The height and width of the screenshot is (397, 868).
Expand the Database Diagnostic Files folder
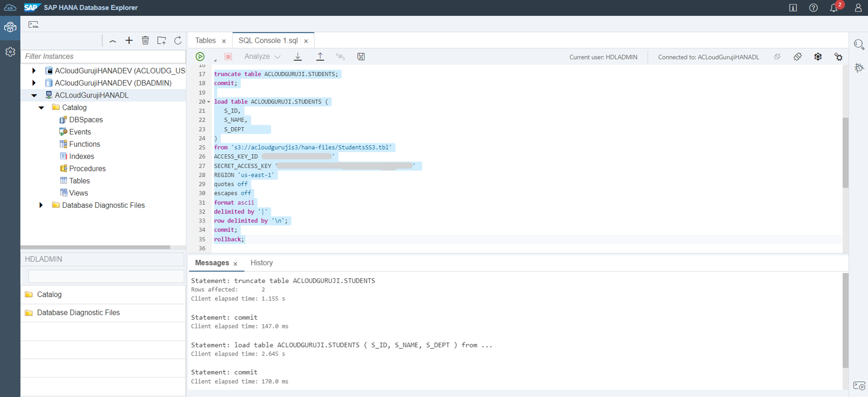(x=41, y=205)
